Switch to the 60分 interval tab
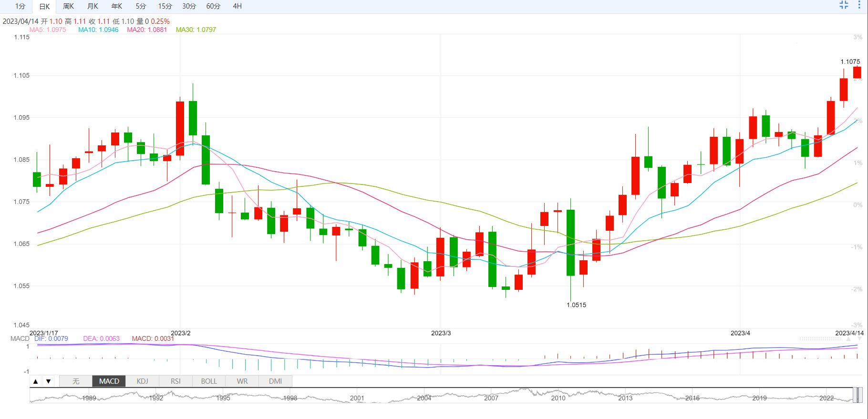Image resolution: width=868 pixels, height=419 pixels. tap(213, 6)
